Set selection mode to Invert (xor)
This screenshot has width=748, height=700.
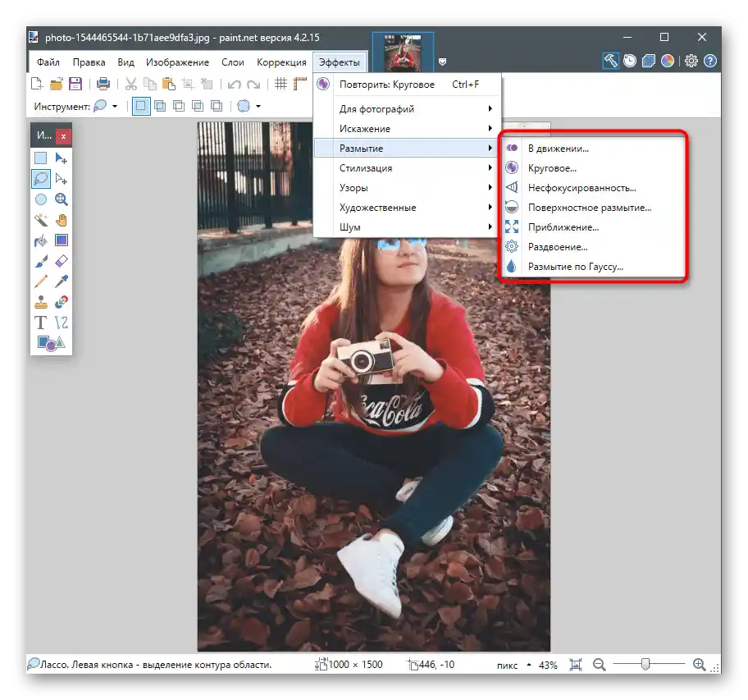click(217, 106)
